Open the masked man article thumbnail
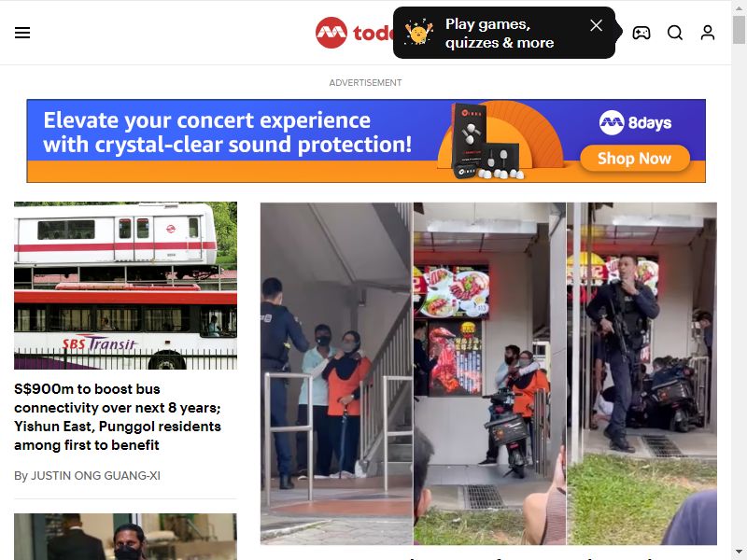The width and height of the screenshot is (747, 560). [x=125, y=537]
